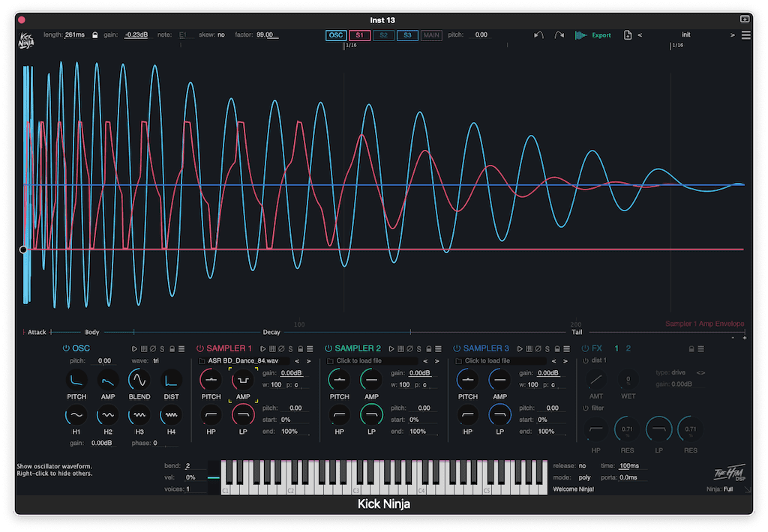Load next sample file in Sampler 1
The width and height of the screenshot is (768, 532).
tap(308, 361)
